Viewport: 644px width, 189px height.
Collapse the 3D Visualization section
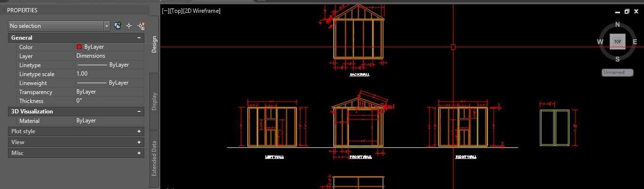point(139,112)
